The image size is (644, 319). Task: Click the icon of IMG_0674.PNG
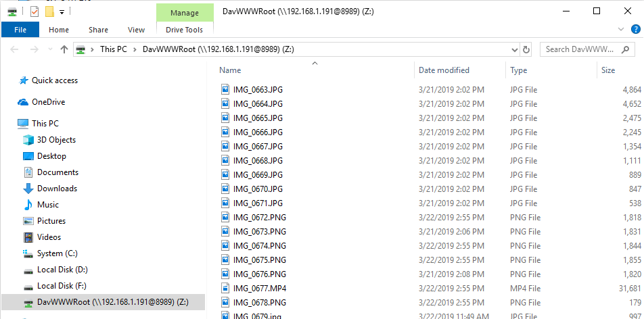(225, 245)
